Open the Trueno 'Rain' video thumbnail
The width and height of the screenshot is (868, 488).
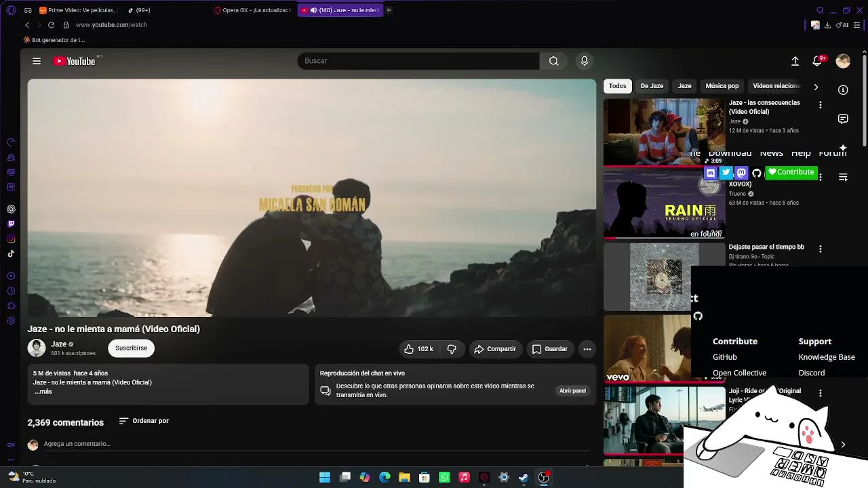coord(664,205)
